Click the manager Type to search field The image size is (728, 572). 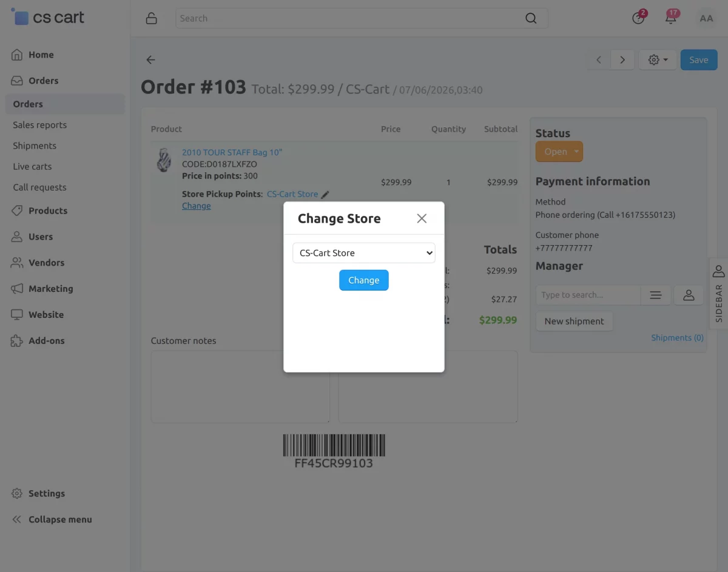pyautogui.click(x=588, y=295)
